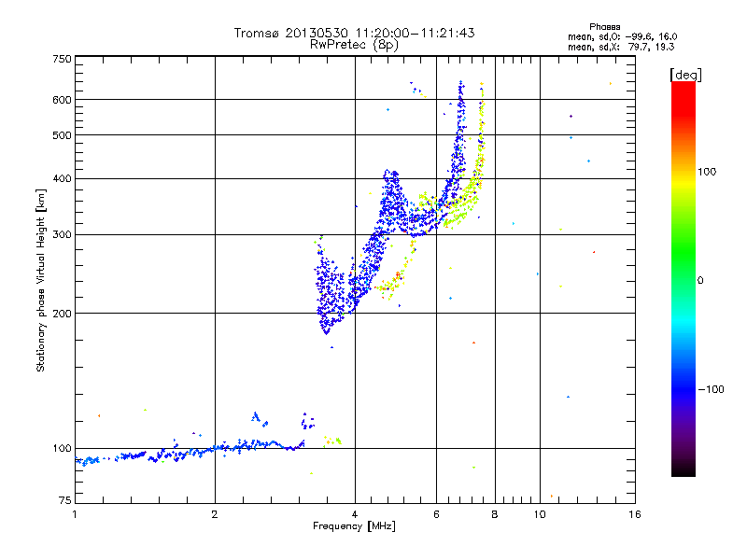This screenshot has width=747, height=560.
Task: Click the '-100' colorbar tick label
Action: (x=711, y=389)
